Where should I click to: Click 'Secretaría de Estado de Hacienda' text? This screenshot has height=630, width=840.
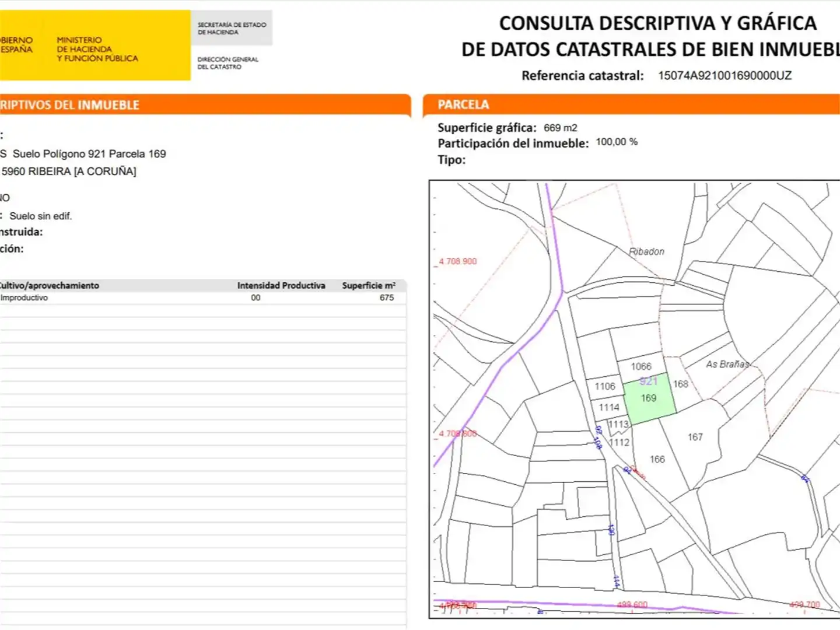coord(232,29)
